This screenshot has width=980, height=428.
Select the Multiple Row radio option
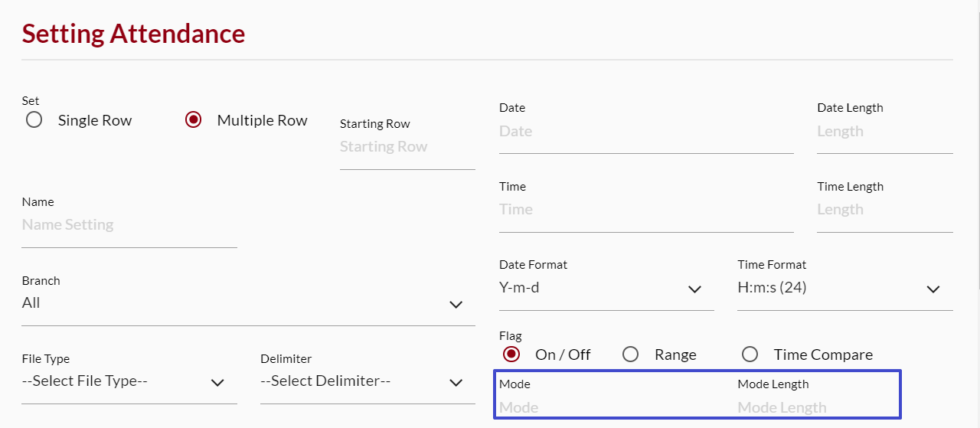(194, 120)
